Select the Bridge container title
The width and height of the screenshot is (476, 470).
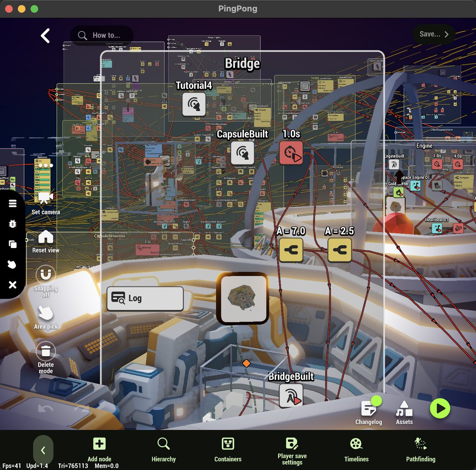pos(242,63)
